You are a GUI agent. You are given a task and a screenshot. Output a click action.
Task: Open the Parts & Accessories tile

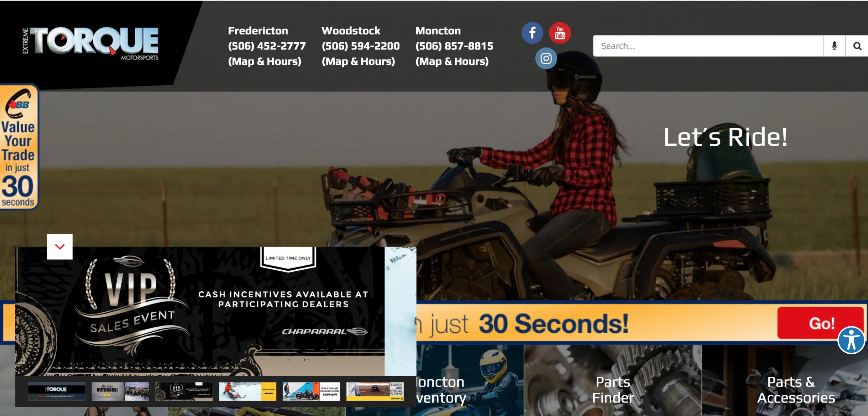coord(785,380)
